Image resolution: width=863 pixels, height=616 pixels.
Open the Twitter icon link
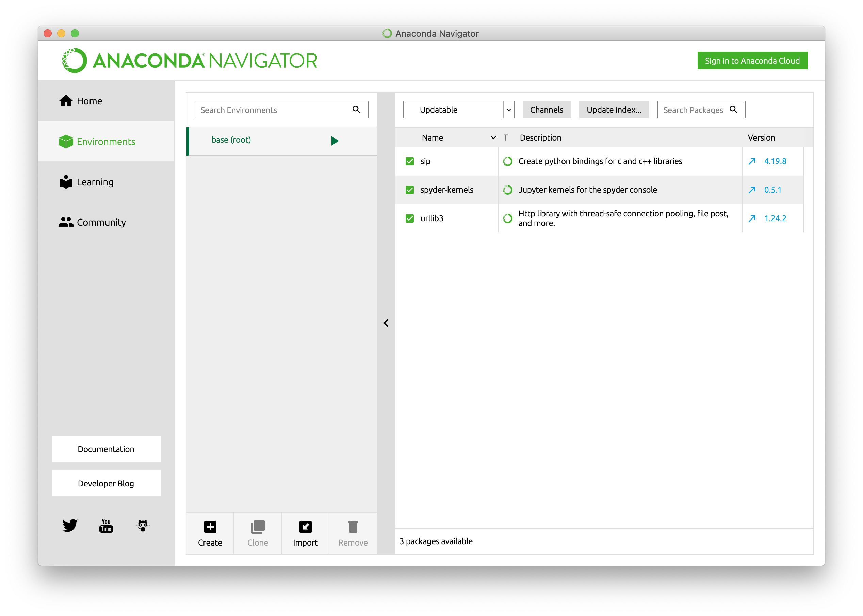70,525
